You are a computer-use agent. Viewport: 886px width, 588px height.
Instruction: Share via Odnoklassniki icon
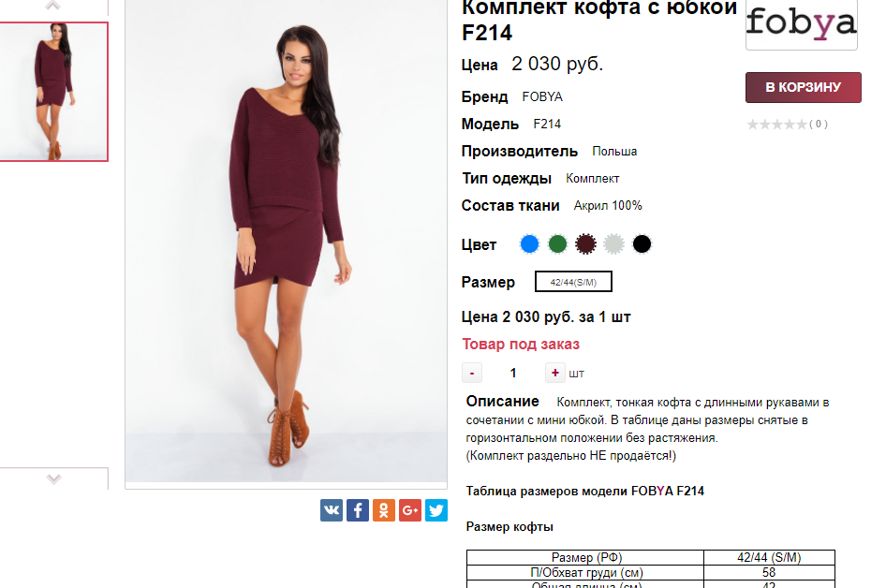coord(384,510)
